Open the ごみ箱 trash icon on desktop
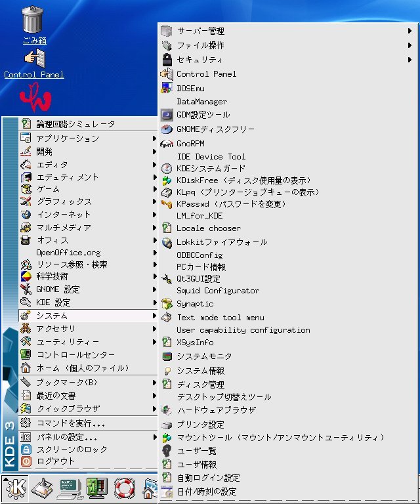Image resolution: width=420 pixels, height=504 pixels. click(32, 19)
